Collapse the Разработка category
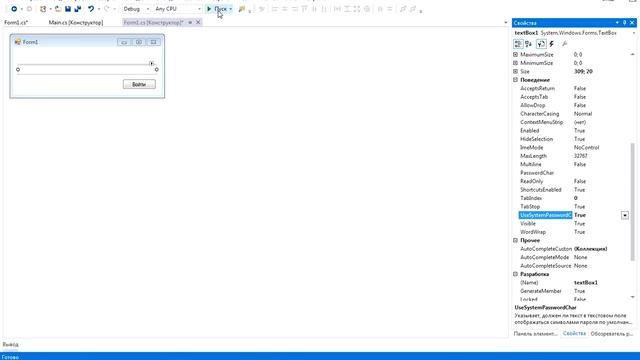640x360 pixels. (516, 274)
